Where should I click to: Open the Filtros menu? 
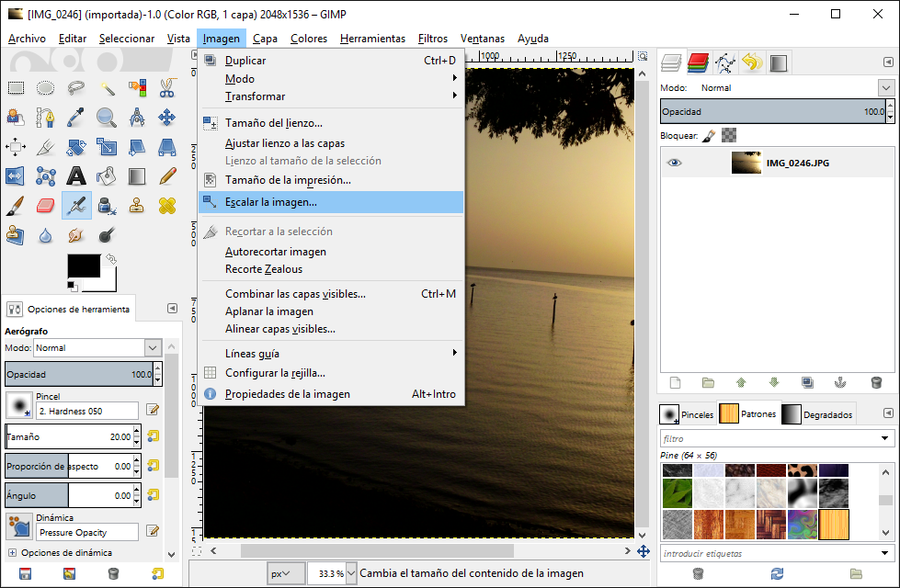point(432,39)
